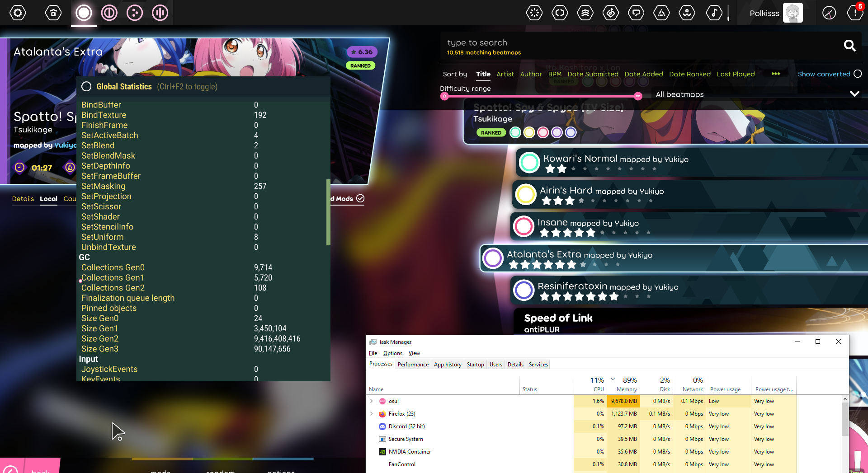Screen dimensions: 868x473
Task: Sort Task Manager by Network column
Action: click(690, 384)
